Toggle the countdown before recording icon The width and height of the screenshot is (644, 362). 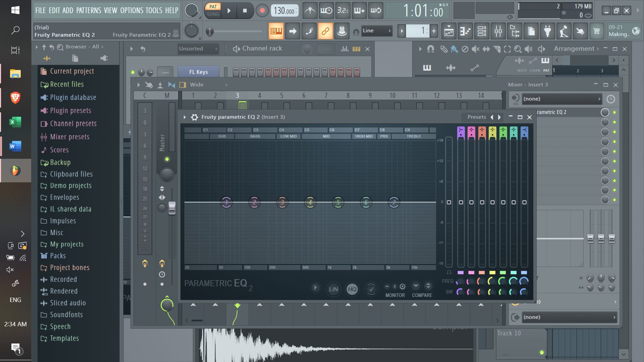(x=342, y=11)
